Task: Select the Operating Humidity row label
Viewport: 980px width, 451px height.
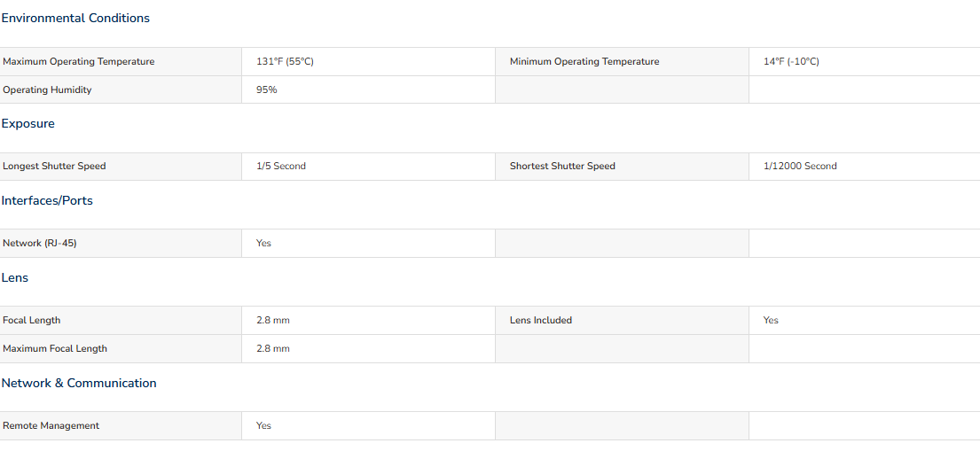Action: click(48, 90)
